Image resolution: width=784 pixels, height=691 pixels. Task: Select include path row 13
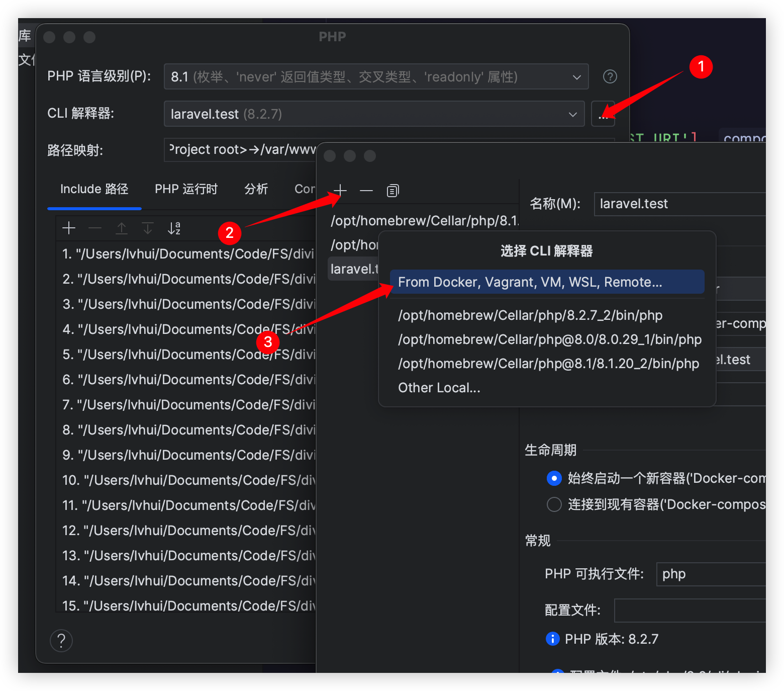click(186, 556)
